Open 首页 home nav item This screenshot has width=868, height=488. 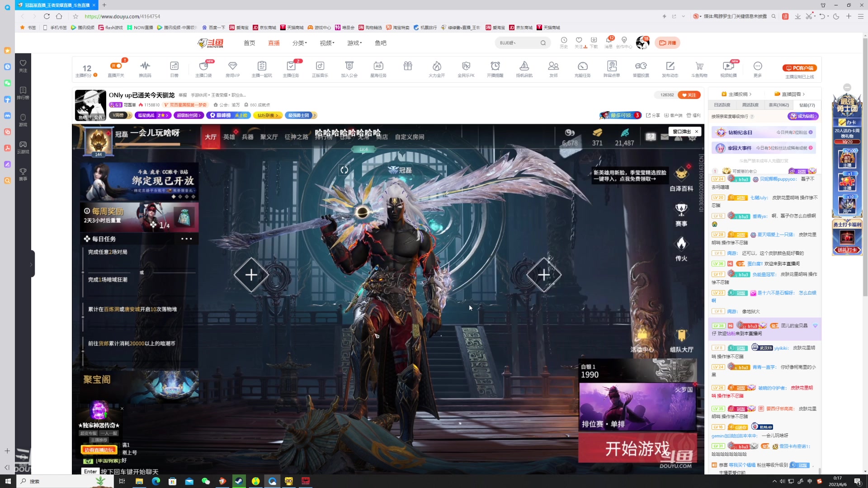click(x=250, y=43)
